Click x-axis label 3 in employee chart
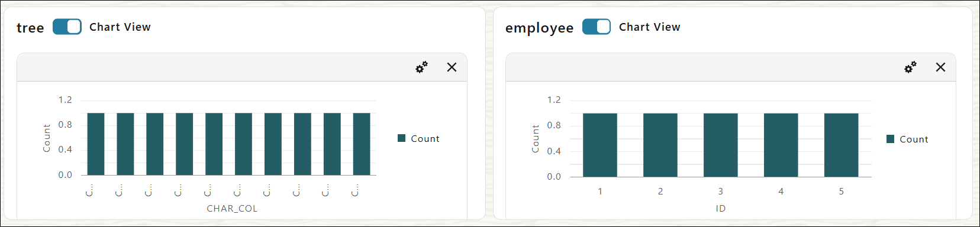Image resolution: width=980 pixels, height=227 pixels. click(721, 192)
